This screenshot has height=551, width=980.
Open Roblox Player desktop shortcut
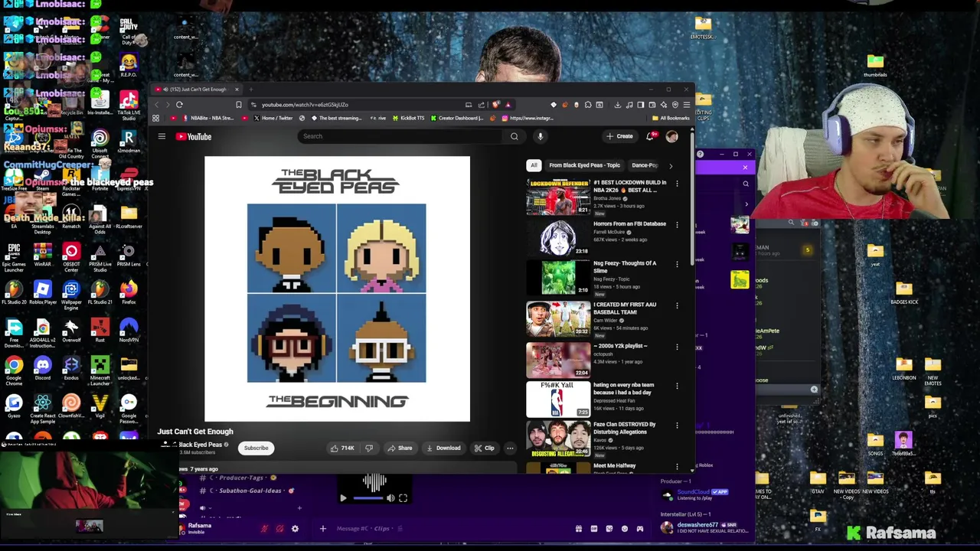(43, 293)
